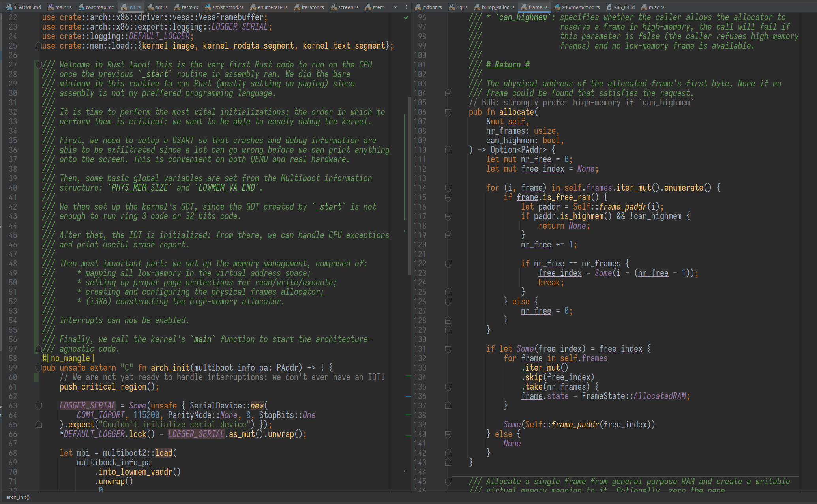Screen dimensions: 817x504
Task: Click the x86/mem/mod.rs module file icon
Action: pos(557,7)
